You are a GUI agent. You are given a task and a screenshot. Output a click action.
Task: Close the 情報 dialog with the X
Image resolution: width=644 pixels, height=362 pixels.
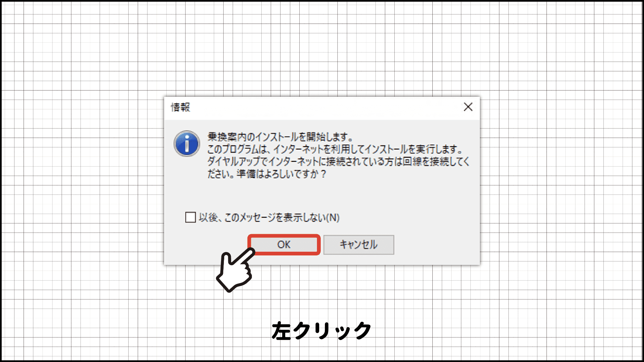click(x=468, y=107)
